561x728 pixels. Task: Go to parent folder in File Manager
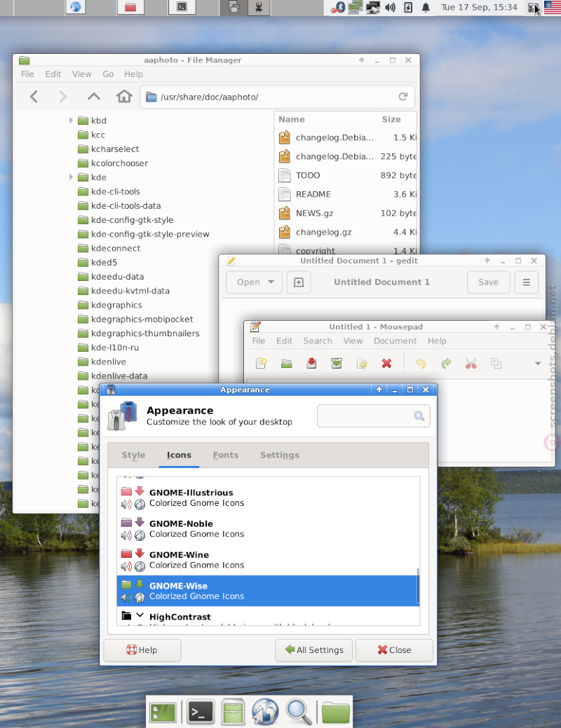pos(94,97)
